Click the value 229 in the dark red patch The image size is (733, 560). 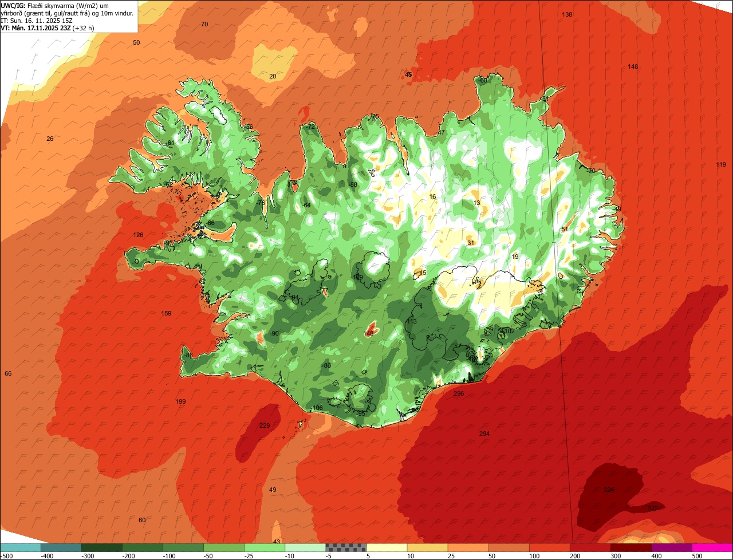[x=265, y=425]
